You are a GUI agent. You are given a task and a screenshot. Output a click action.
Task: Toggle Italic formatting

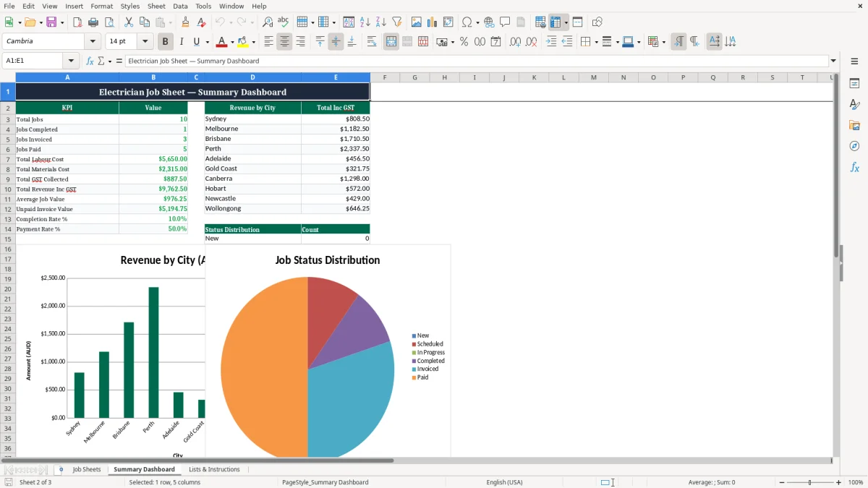pyautogui.click(x=182, y=42)
